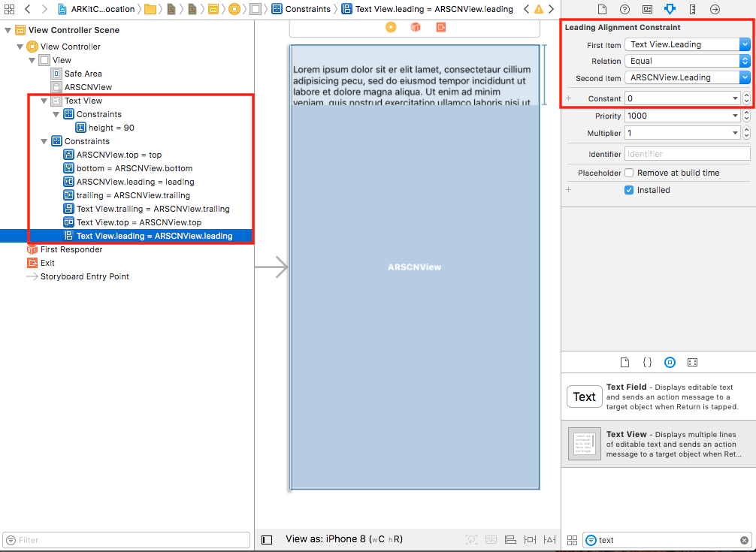Open the Priority combo dropdown arrow
Screen dimensions: 756x552
(735, 116)
